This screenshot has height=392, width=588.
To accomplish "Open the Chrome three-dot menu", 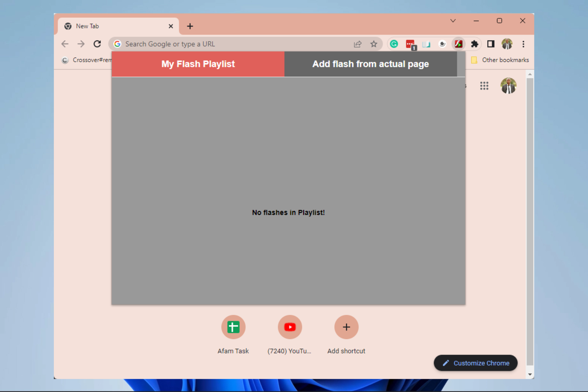I will tap(523, 44).
